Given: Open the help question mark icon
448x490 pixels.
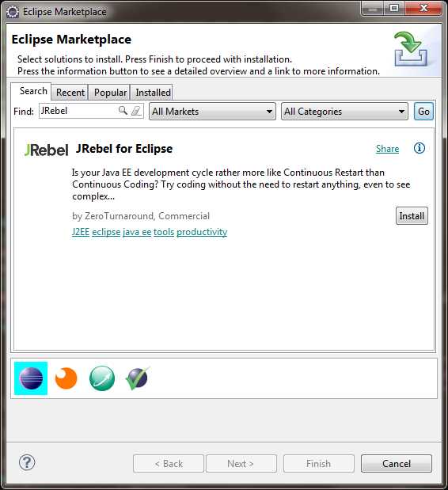Looking at the screenshot, I should [x=27, y=462].
